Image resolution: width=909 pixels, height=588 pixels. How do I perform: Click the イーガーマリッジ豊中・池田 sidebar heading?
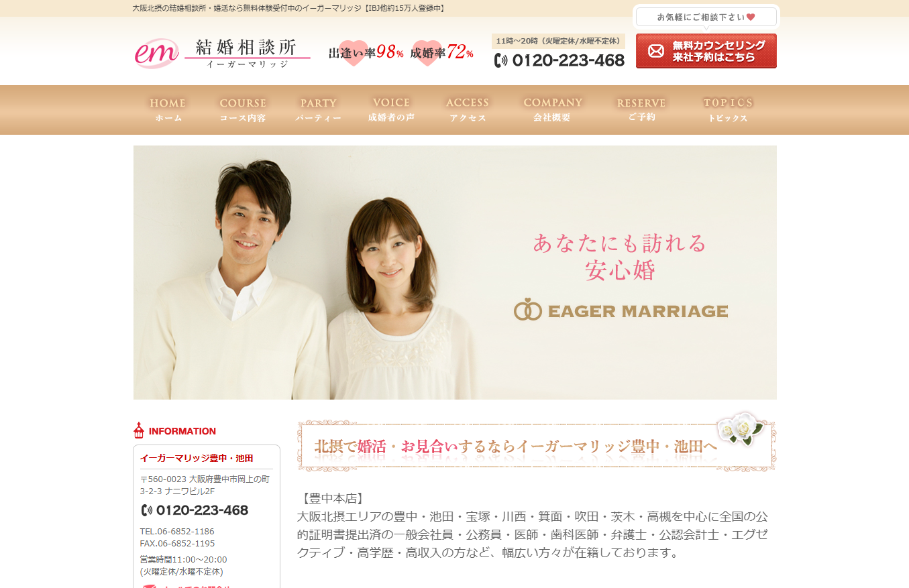(197, 459)
